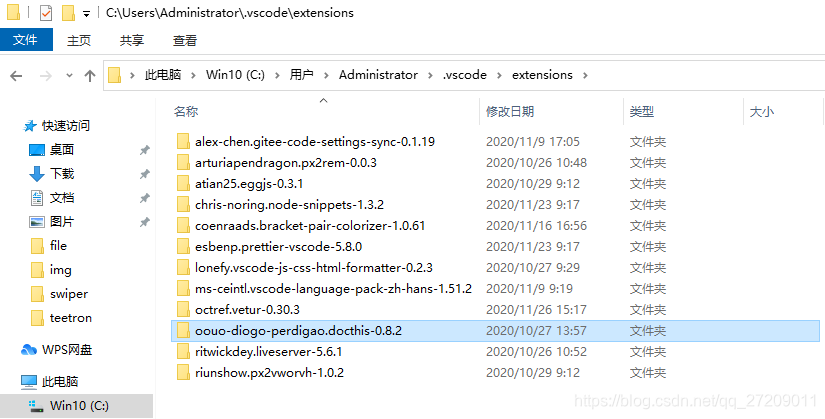The height and width of the screenshot is (419, 825).
Task: Click date 2020/11/16 16:56 of bracket-pair-colorizer row
Action: [x=536, y=225]
